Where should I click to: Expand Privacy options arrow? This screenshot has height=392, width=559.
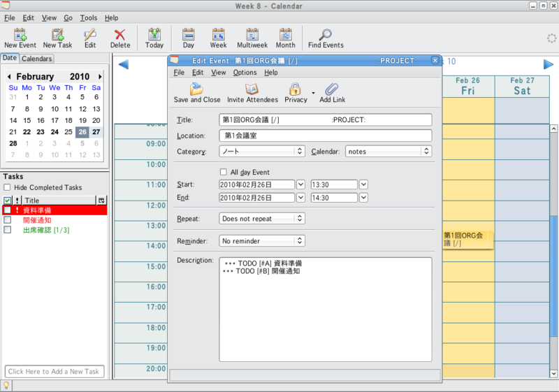click(313, 93)
